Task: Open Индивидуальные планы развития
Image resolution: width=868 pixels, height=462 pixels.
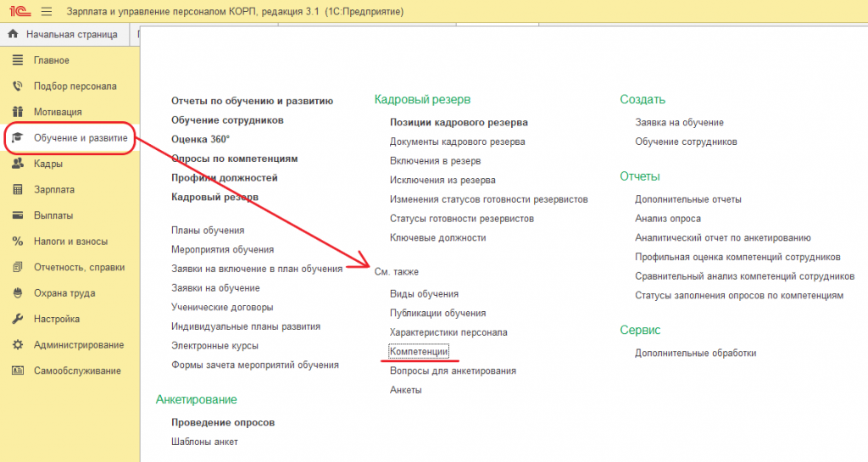Action: pos(246,326)
